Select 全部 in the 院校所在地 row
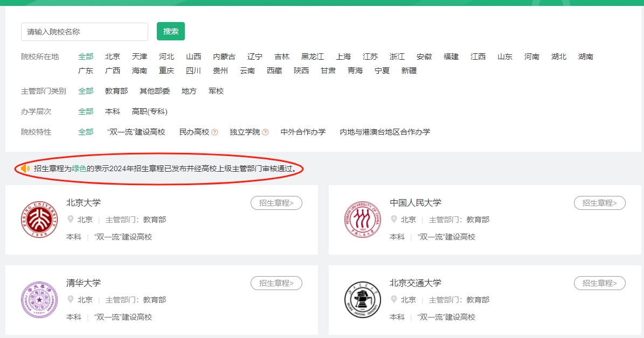This screenshot has width=644, height=338. pos(85,56)
